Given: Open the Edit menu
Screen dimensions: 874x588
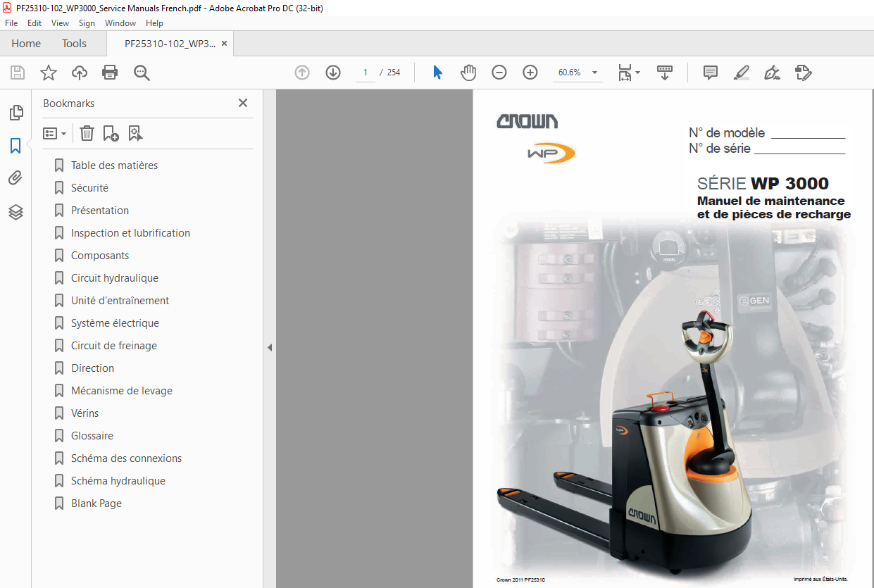Looking at the screenshot, I should pyautogui.click(x=35, y=23).
